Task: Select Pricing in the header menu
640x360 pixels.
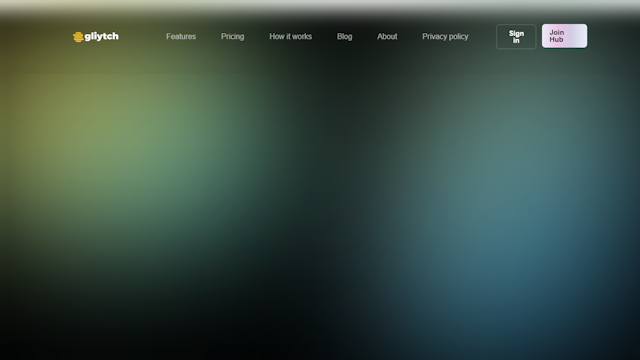Action: [233, 36]
